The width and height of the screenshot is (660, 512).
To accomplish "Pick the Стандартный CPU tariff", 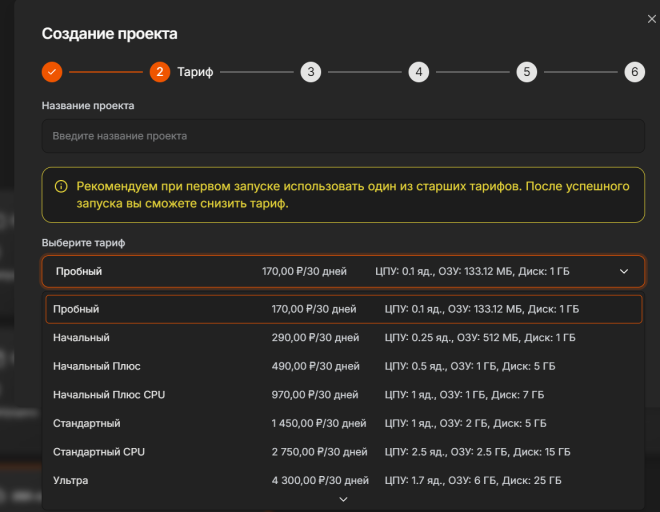I will [343, 452].
